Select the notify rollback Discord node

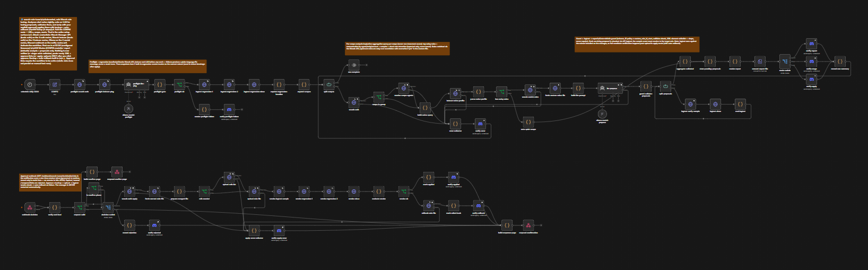click(479, 206)
